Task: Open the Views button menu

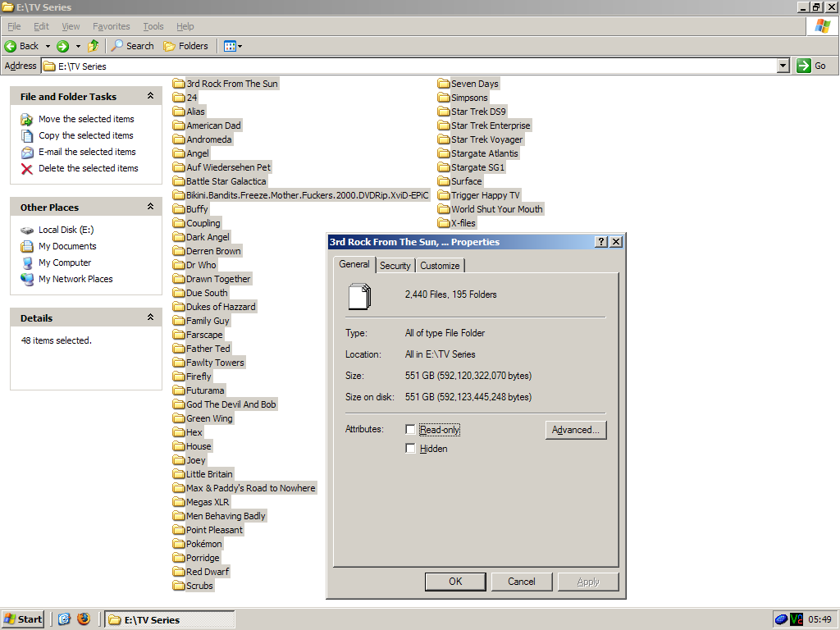Action: pos(233,46)
